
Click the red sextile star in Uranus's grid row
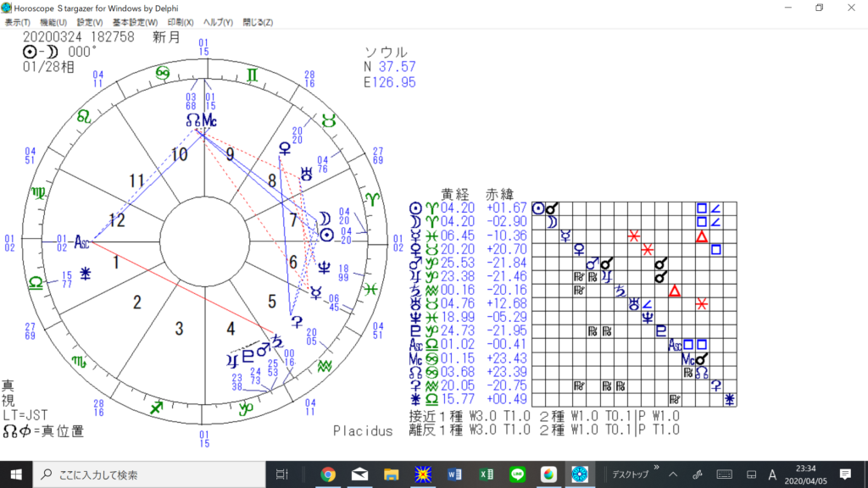pyautogui.click(x=702, y=304)
